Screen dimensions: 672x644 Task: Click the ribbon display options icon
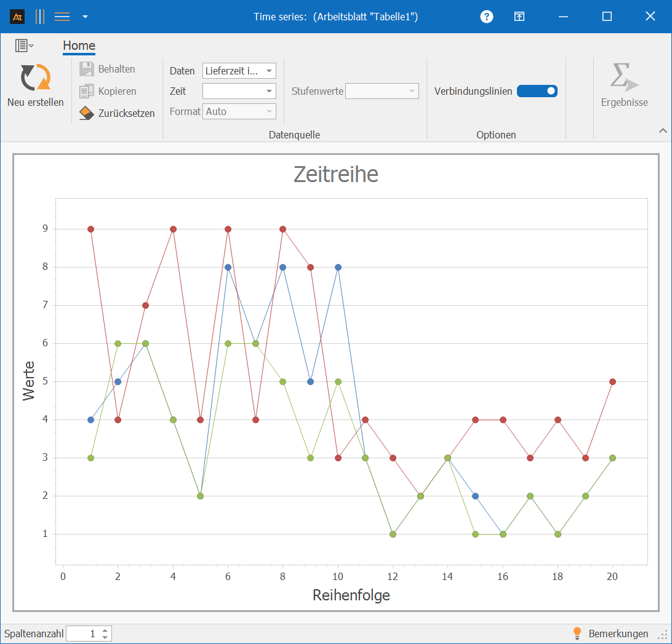(519, 17)
